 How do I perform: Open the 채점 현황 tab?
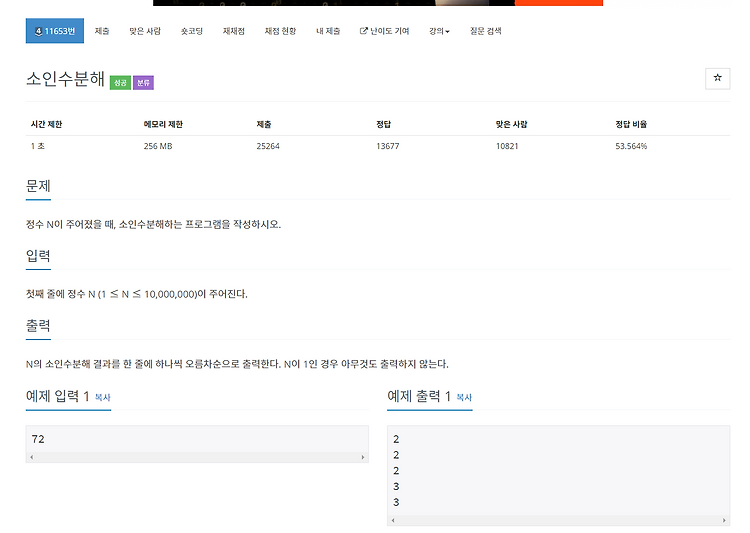tap(280, 31)
